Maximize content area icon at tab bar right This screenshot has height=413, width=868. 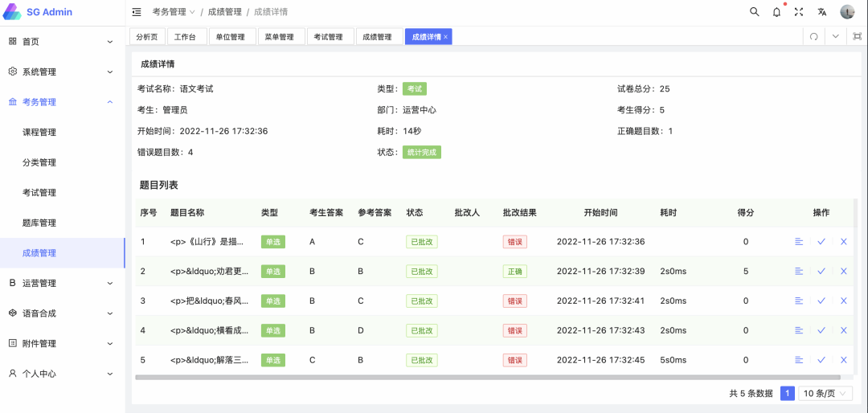pos(858,36)
